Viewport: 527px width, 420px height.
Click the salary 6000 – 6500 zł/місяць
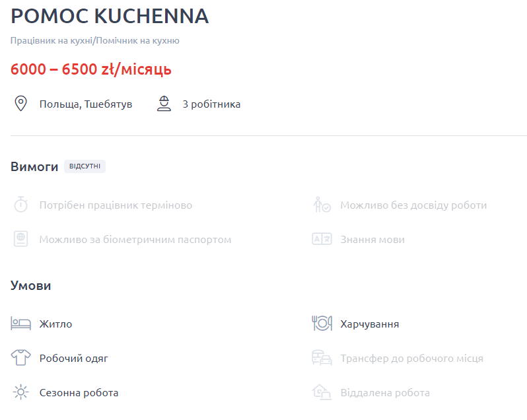coord(91,69)
